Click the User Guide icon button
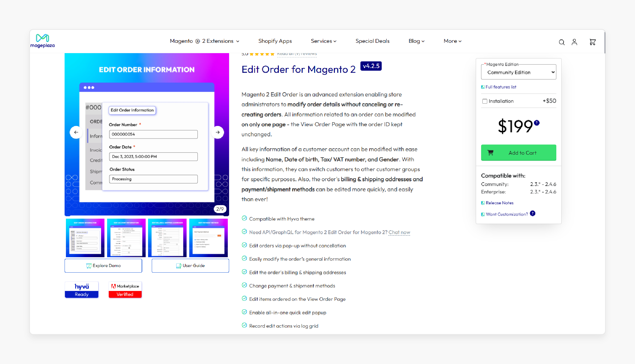This screenshot has width=635, height=364. (x=178, y=265)
